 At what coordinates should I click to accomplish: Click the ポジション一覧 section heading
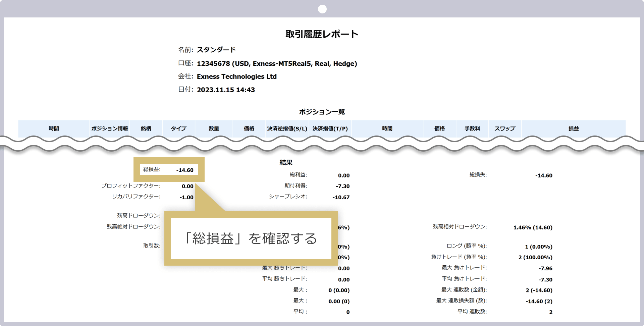322,112
